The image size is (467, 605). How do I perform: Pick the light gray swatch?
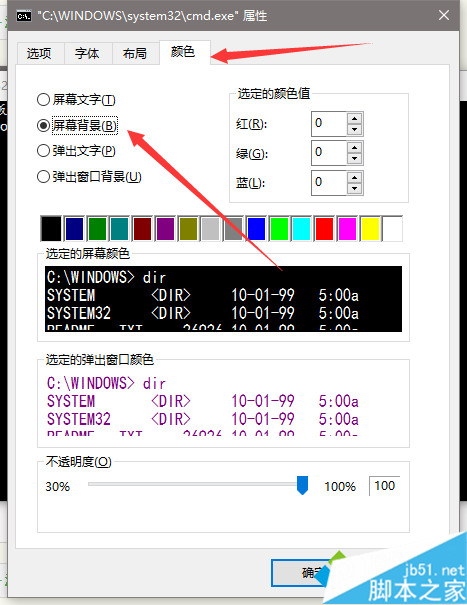click(x=210, y=228)
